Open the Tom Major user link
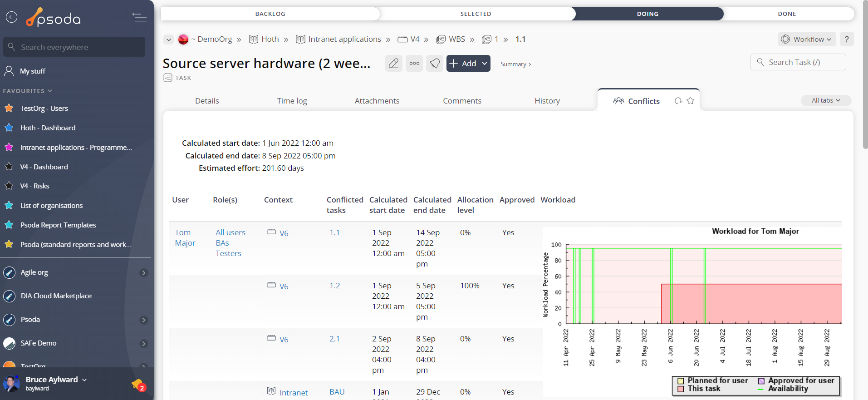Image resolution: width=868 pixels, height=400 pixels. [x=185, y=237]
